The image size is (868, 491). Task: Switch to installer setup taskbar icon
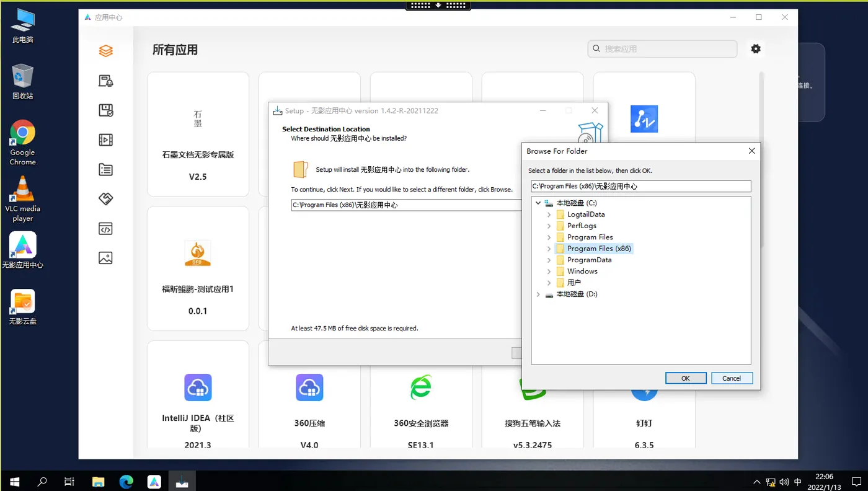pyautogui.click(x=182, y=481)
